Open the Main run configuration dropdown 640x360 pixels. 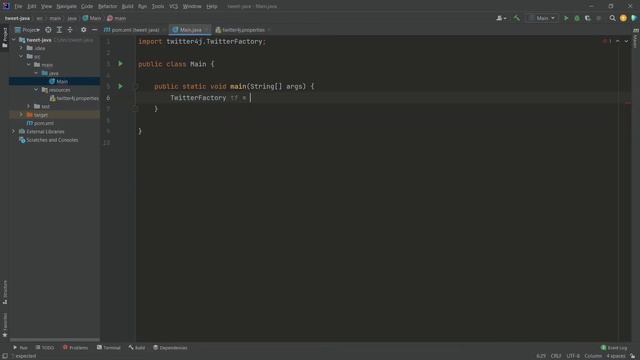pyautogui.click(x=542, y=18)
